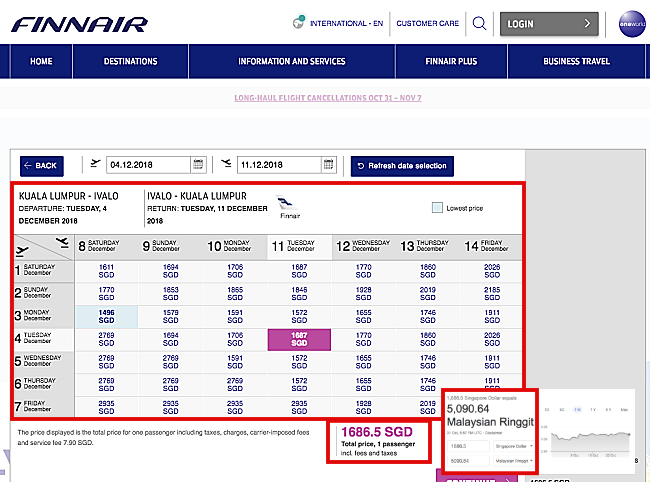The height and width of the screenshot is (482, 650).
Task: Open the long-haul flight cancellations notice link
Action: click(328, 98)
